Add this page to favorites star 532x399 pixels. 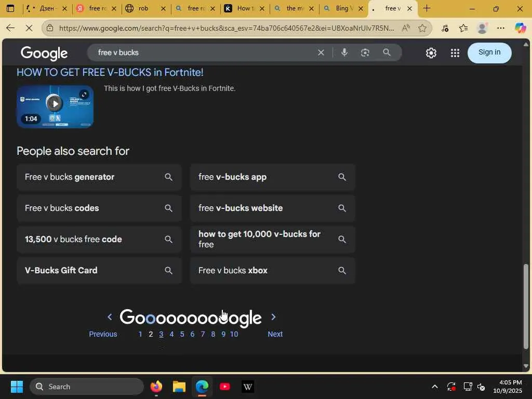(x=422, y=28)
